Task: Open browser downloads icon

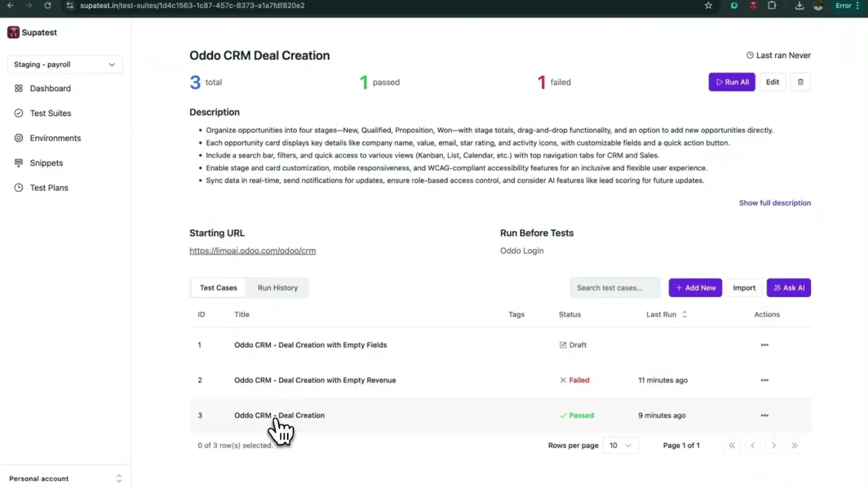Action: (800, 5)
